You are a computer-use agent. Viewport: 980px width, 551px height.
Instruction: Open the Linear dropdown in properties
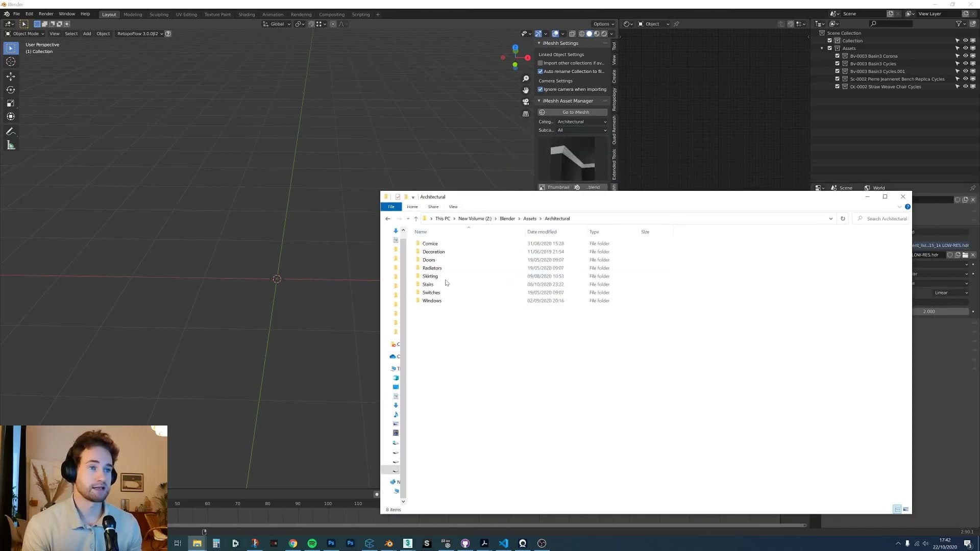pyautogui.click(x=950, y=293)
